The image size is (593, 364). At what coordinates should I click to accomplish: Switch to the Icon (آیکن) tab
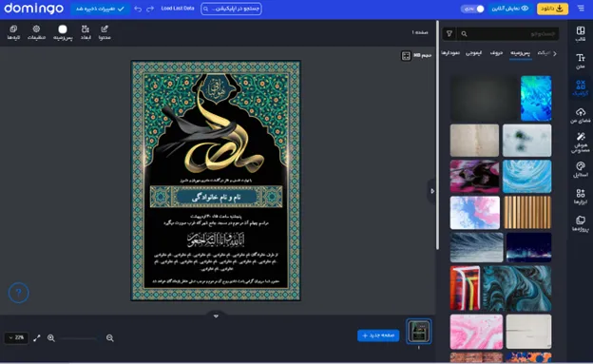click(544, 53)
